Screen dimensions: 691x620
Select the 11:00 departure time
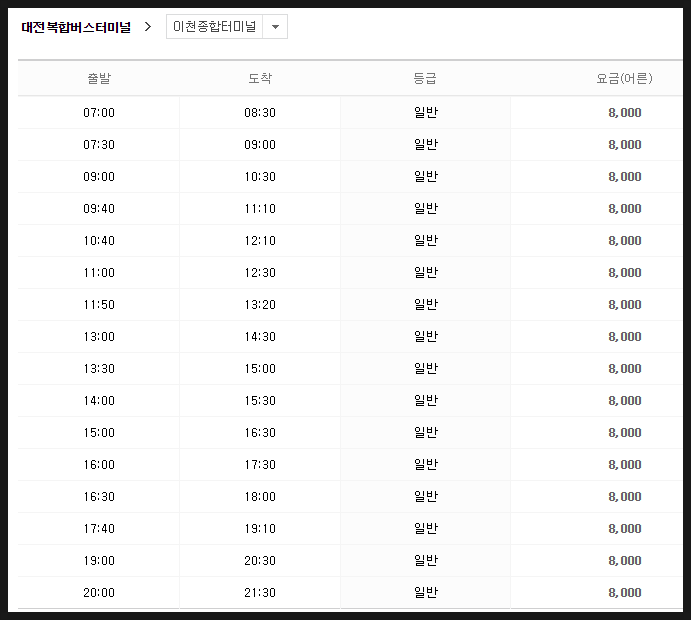coord(99,273)
